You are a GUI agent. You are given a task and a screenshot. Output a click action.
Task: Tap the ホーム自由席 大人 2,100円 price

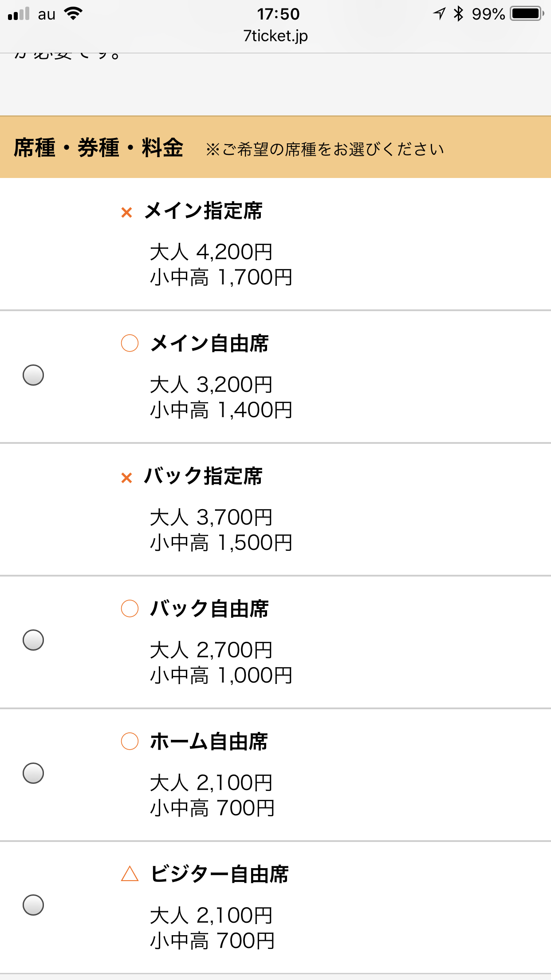click(x=211, y=782)
